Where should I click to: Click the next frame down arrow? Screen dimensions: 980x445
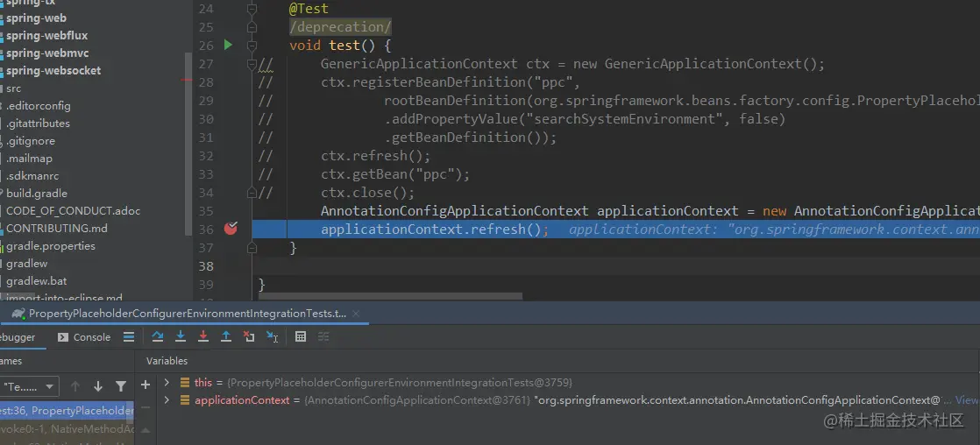pos(98,386)
